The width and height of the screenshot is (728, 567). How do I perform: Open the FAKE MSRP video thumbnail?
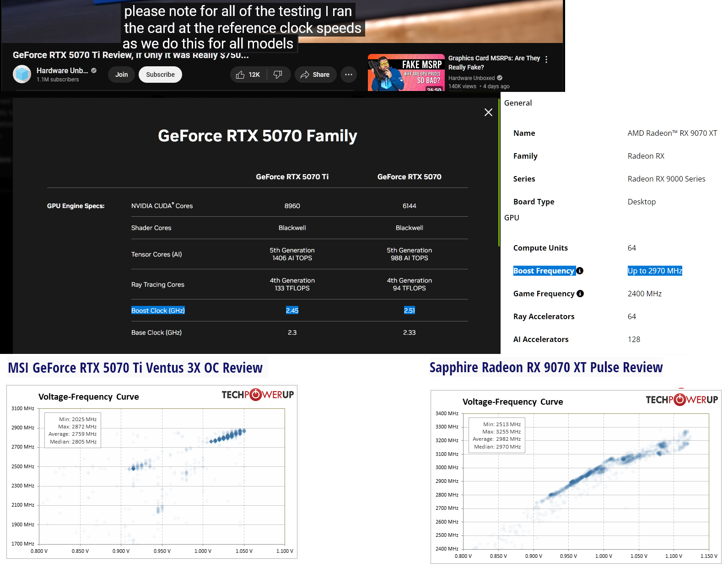coord(406,73)
